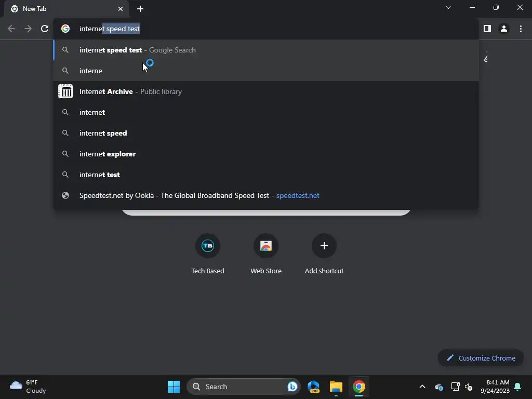Screen dimensions: 532x399
Task: Choose the 'internet' suggestion
Action: pyautogui.click(x=266, y=112)
